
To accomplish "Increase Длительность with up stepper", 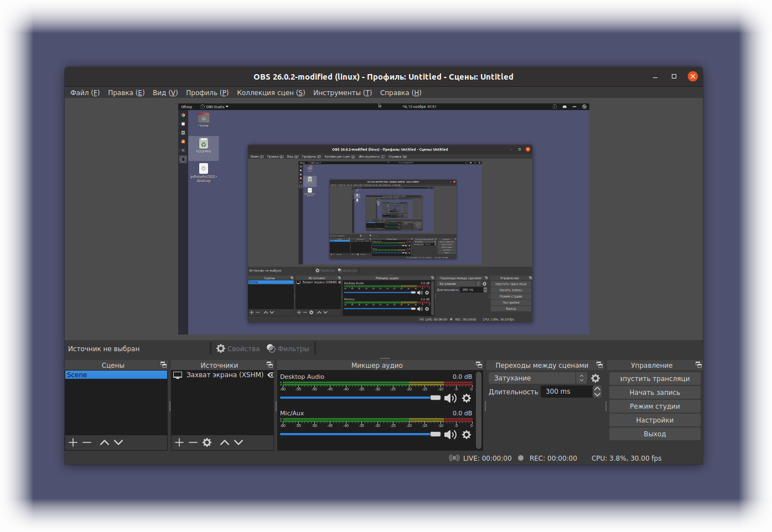I will tap(597, 388).
